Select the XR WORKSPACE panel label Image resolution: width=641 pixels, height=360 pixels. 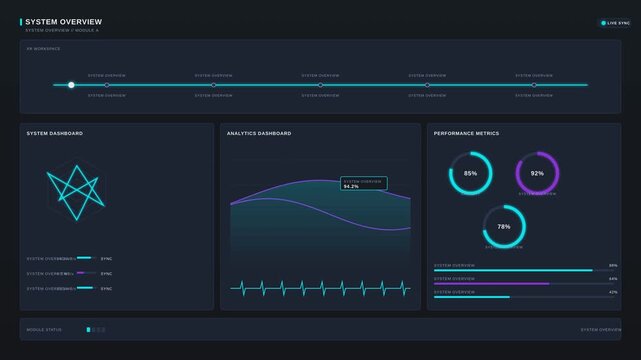click(43, 49)
